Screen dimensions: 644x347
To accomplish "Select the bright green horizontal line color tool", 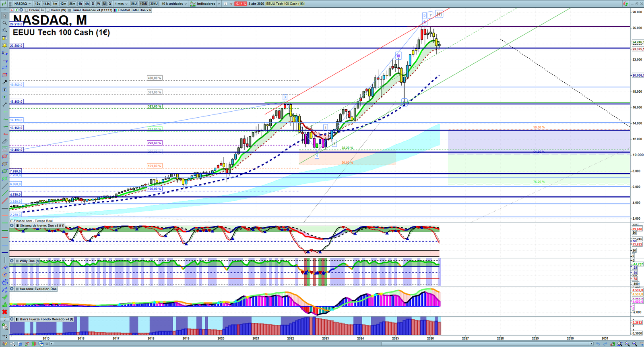I will click(4, 222).
